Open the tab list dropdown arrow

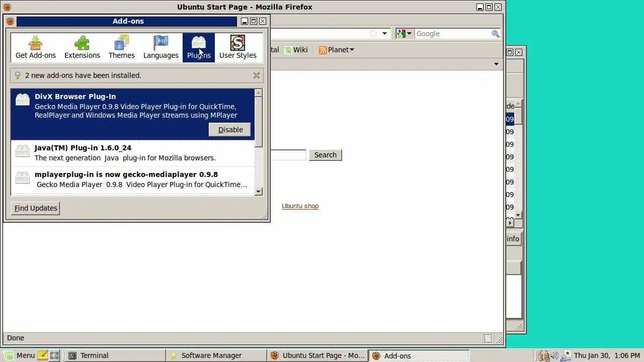[496, 64]
